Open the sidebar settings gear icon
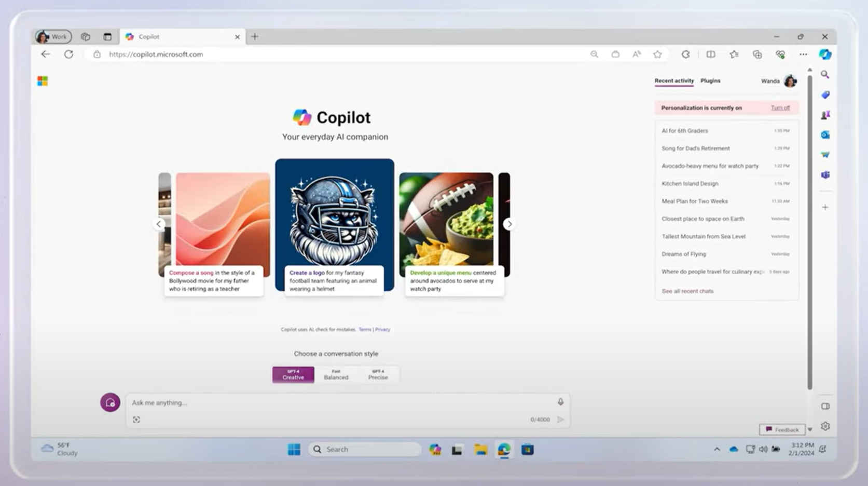This screenshot has width=868, height=486. coord(825,426)
